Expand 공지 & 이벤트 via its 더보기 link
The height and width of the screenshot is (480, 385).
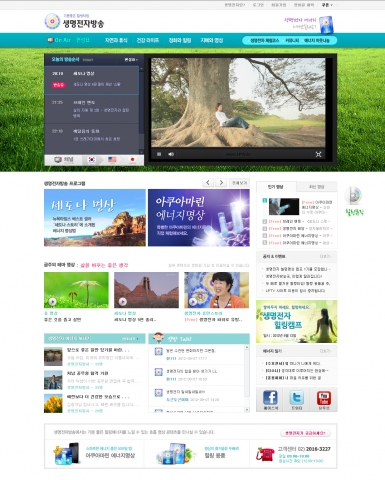tap(325, 256)
